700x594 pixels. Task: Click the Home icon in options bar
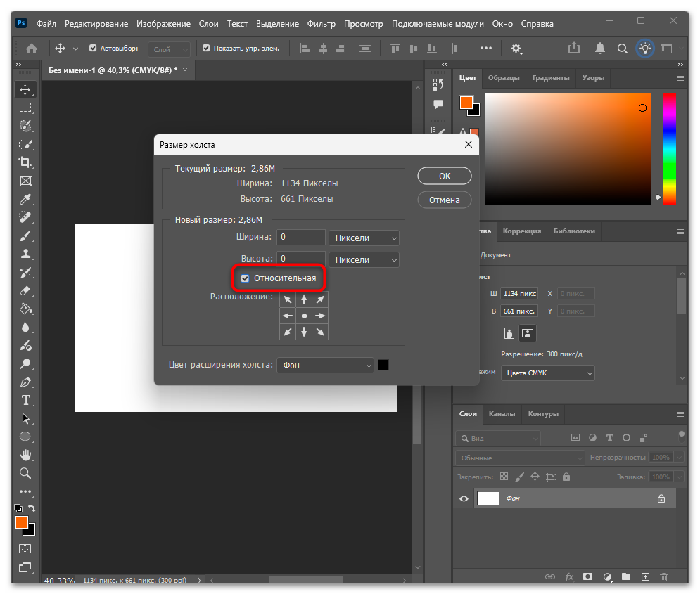click(x=31, y=49)
